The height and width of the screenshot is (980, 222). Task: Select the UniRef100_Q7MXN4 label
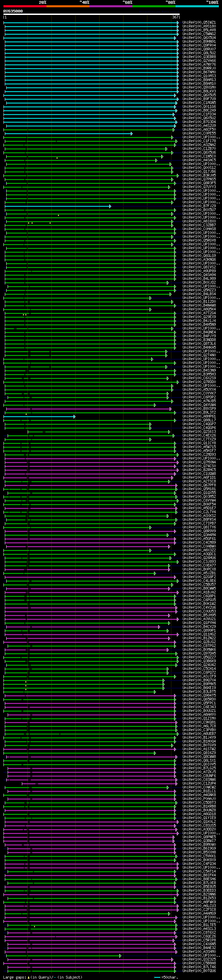[x=199, y=462]
